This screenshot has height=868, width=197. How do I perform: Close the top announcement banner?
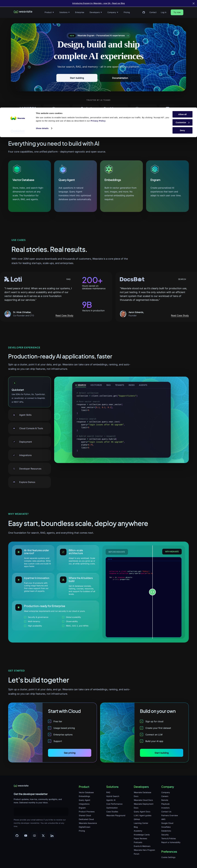pyautogui.click(x=193, y=3)
